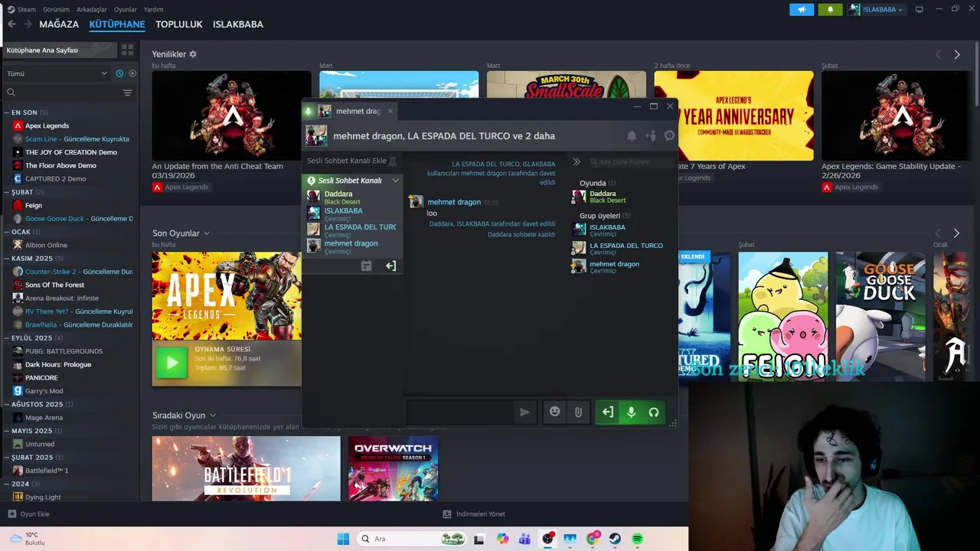
Task: Toggle headphone audio output in voice chat
Action: (654, 412)
